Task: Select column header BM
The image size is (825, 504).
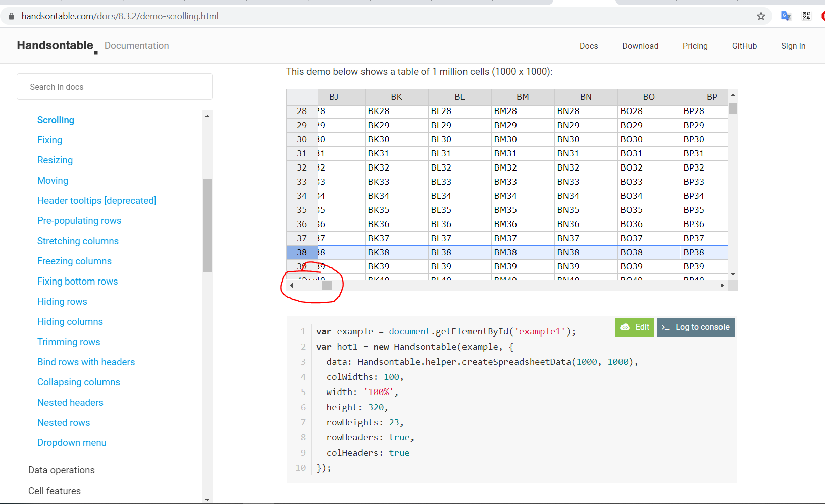Action: (x=523, y=97)
